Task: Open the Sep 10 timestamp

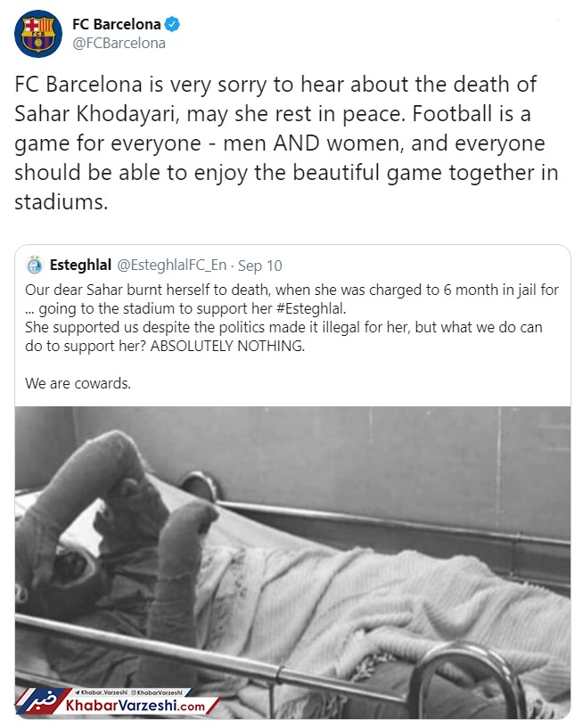Action: pos(260,266)
